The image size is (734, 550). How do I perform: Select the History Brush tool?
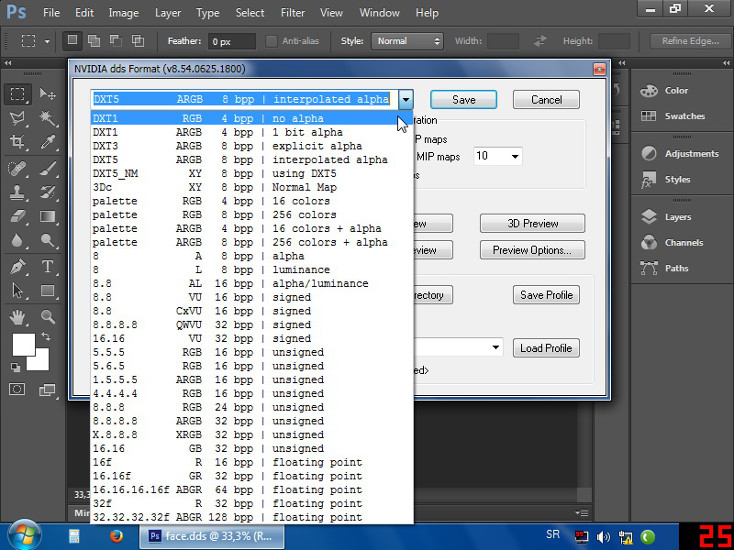(x=47, y=192)
